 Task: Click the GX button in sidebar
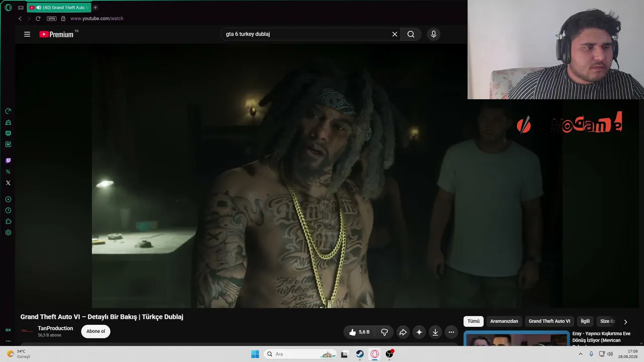point(8,330)
